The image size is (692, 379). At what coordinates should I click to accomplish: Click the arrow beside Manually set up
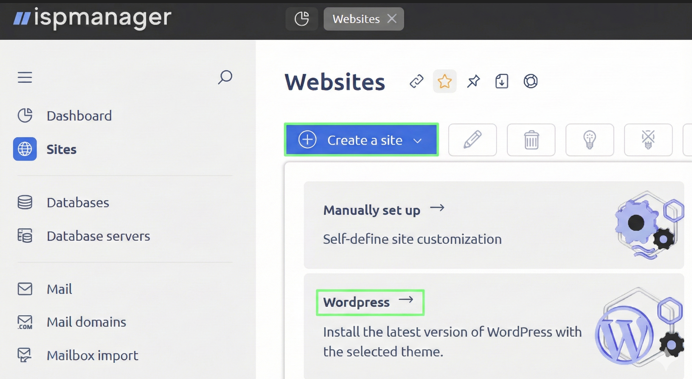[x=437, y=208]
